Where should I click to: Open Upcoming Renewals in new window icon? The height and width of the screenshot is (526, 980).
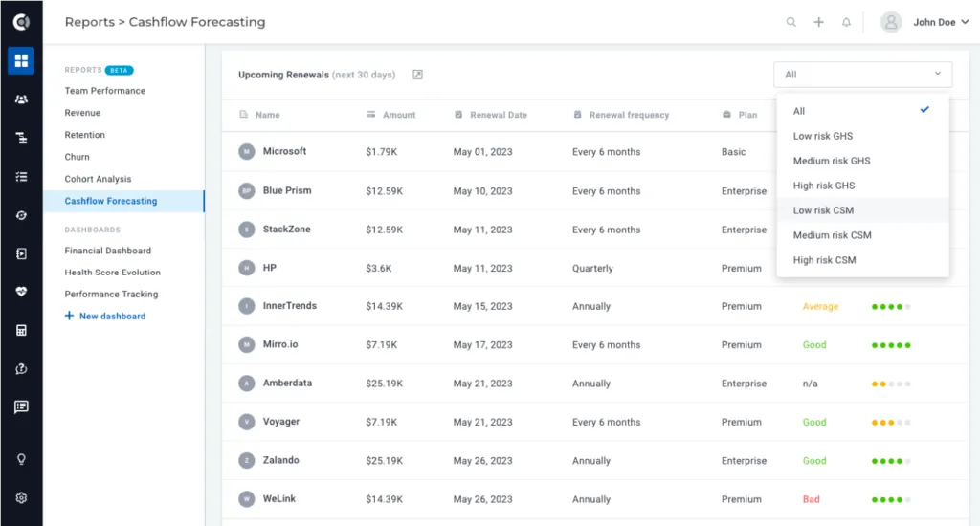click(x=417, y=75)
